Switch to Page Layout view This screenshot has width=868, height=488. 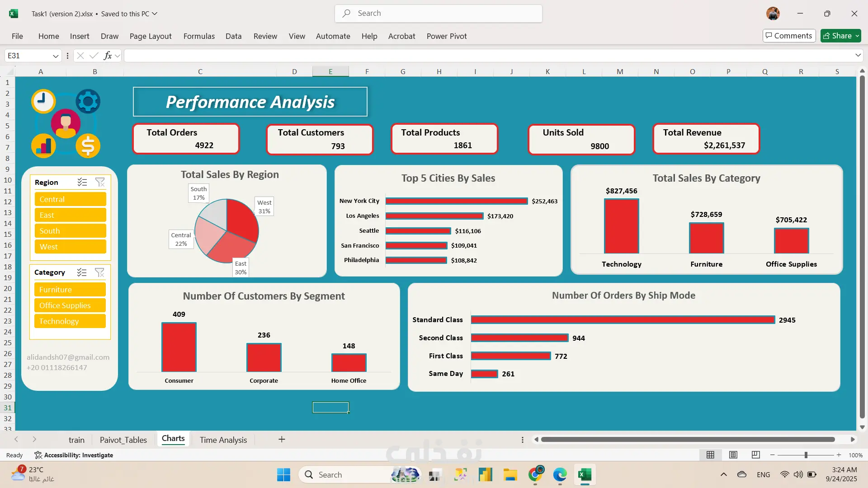pyautogui.click(x=733, y=455)
